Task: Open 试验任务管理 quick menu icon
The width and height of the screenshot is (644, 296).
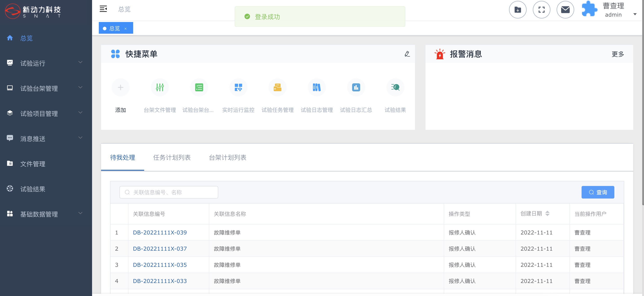Action: point(278,88)
